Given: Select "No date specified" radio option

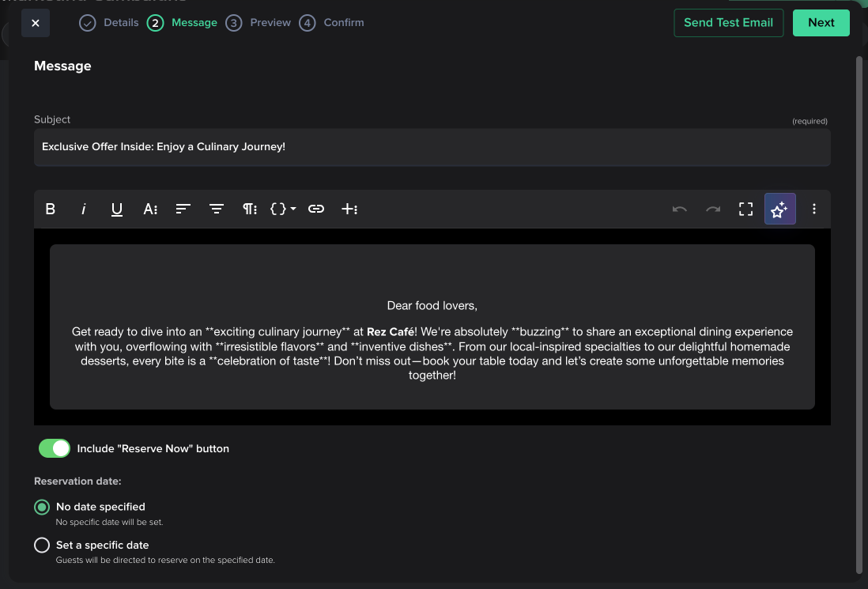Looking at the screenshot, I should (42, 508).
